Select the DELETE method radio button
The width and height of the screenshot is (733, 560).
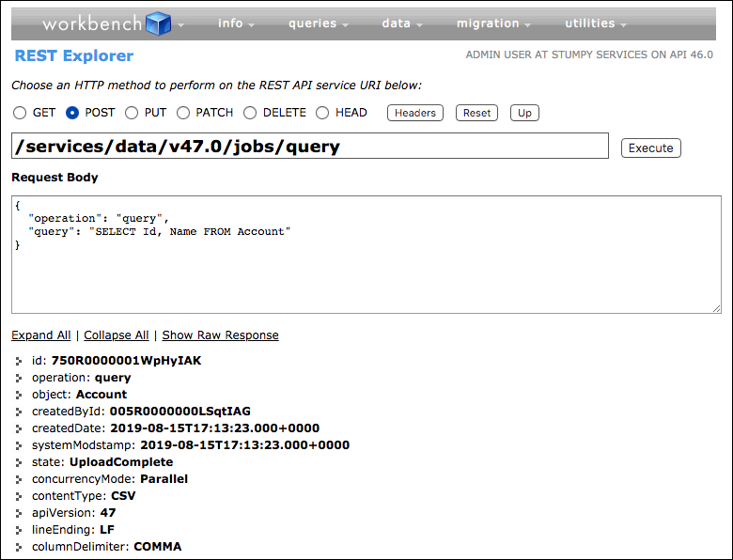pos(250,113)
